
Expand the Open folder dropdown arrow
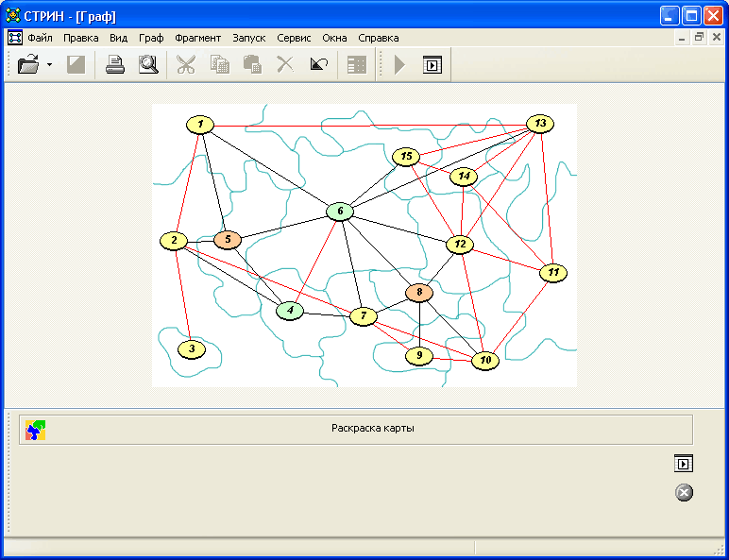49,64
